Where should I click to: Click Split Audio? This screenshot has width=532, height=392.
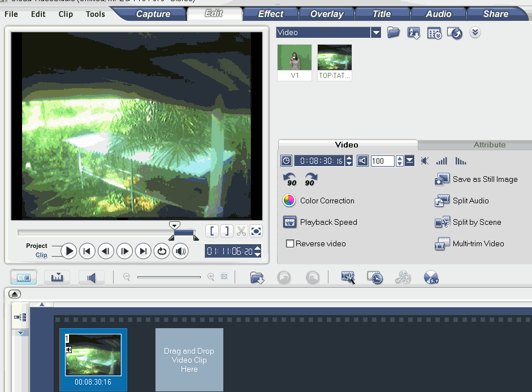point(462,201)
